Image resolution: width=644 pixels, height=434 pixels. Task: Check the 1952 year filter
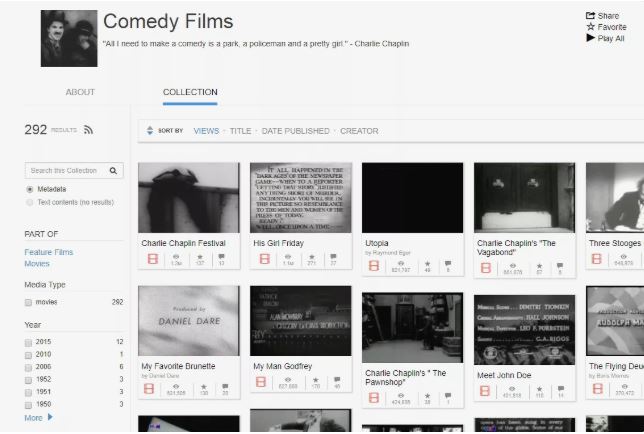click(x=28, y=380)
